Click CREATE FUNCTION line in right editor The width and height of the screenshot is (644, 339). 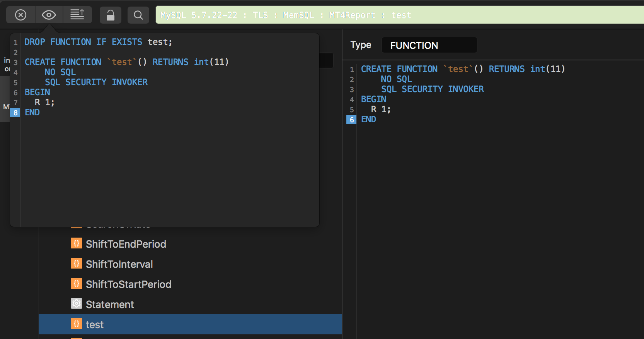463,69
